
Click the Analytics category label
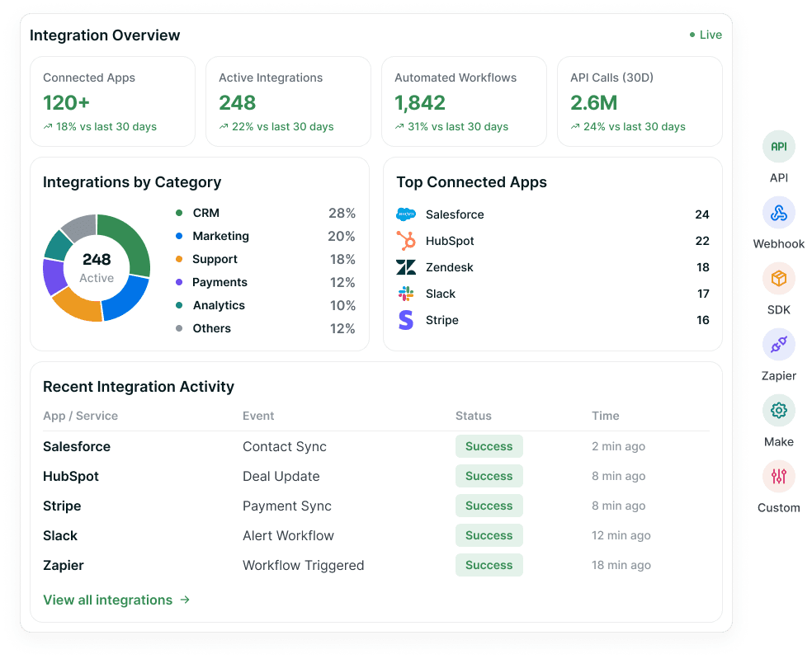[x=219, y=305]
